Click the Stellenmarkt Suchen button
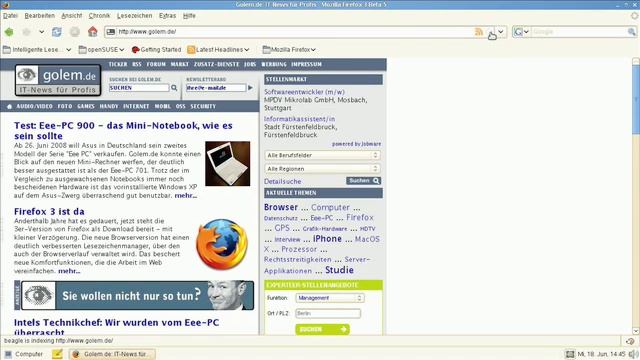Viewport: 640px width, 360px height. click(363, 180)
